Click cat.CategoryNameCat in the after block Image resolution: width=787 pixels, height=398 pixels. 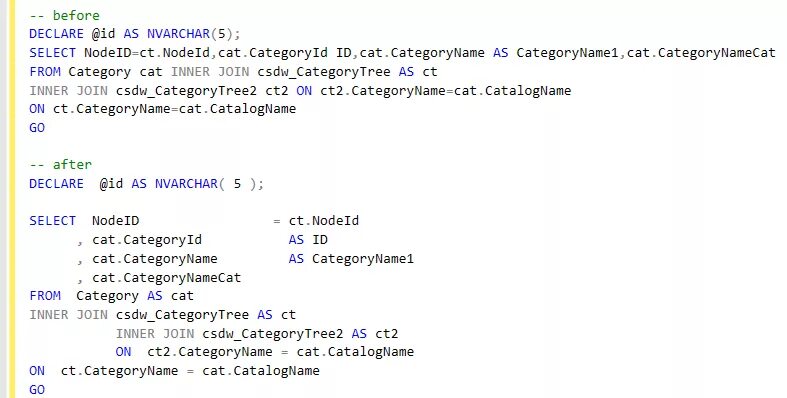tap(167, 278)
